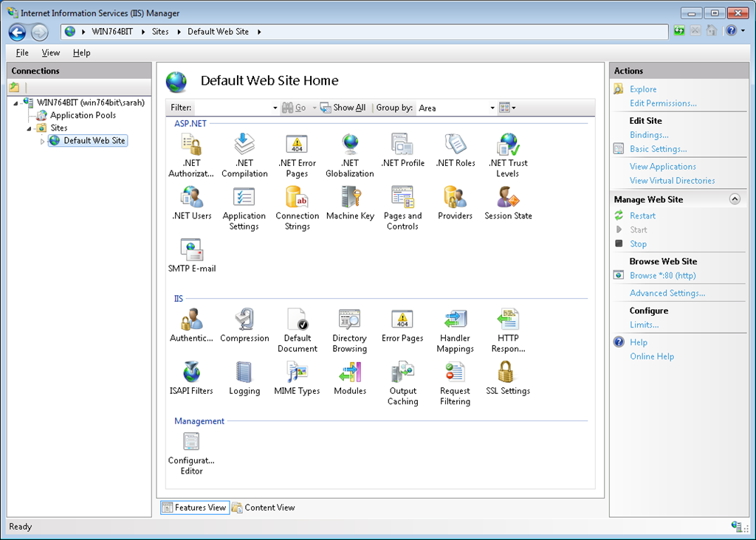Open Configure Limits link
This screenshot has width=756, height=540.
coord(644,325)
